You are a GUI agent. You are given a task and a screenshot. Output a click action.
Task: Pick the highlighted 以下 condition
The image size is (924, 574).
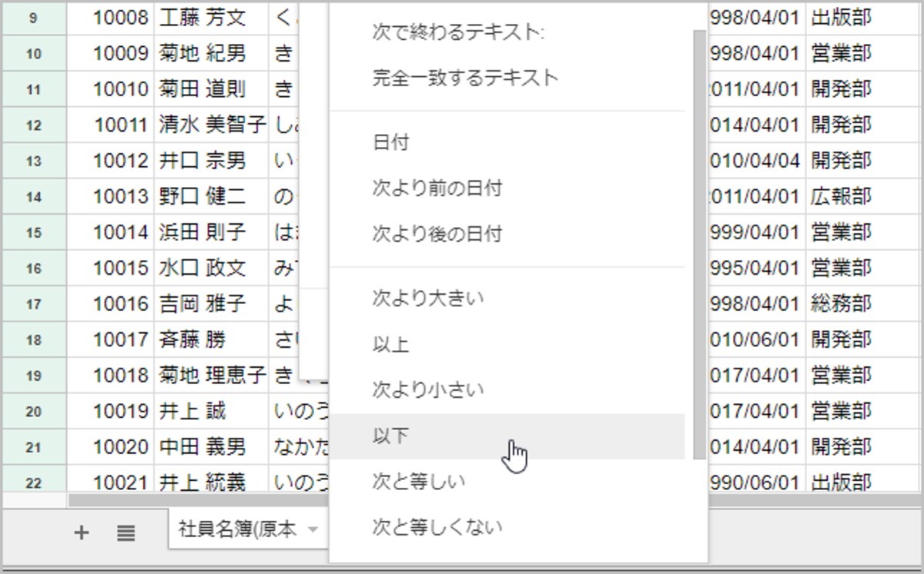coord(507,436)
